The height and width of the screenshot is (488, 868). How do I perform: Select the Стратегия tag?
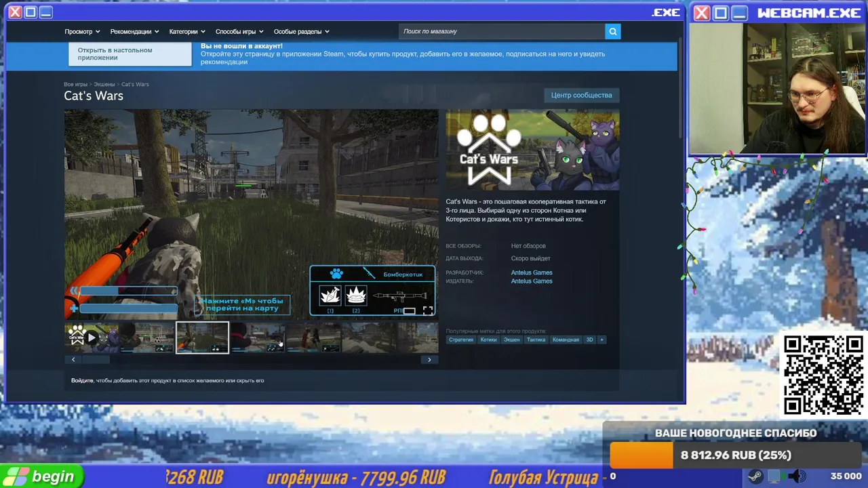coord(460,340)
